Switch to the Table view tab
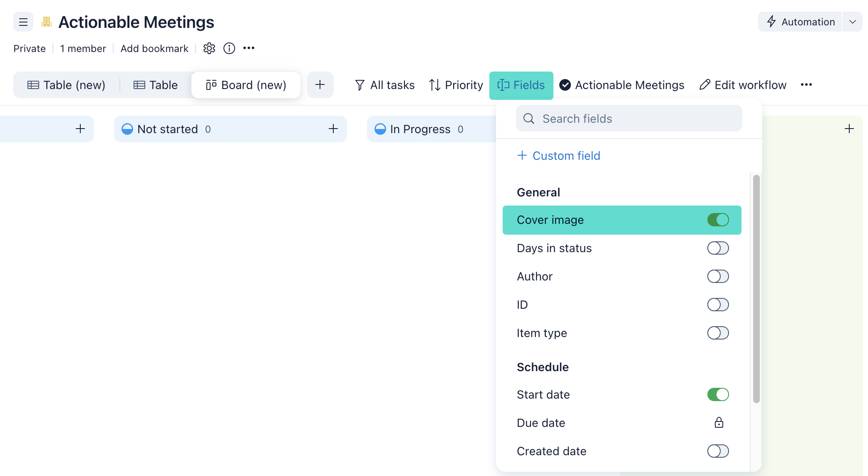 click(156, 85)
